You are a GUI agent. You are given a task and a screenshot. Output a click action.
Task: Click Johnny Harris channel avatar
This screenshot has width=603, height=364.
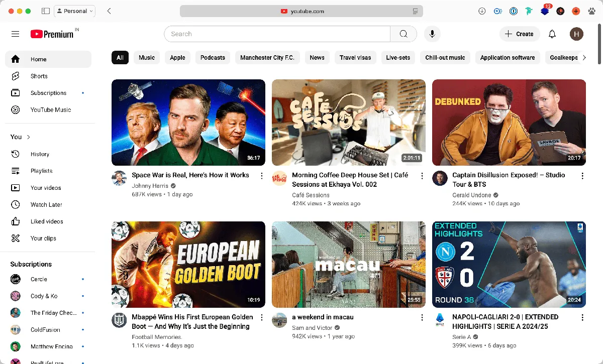(119, 178)
